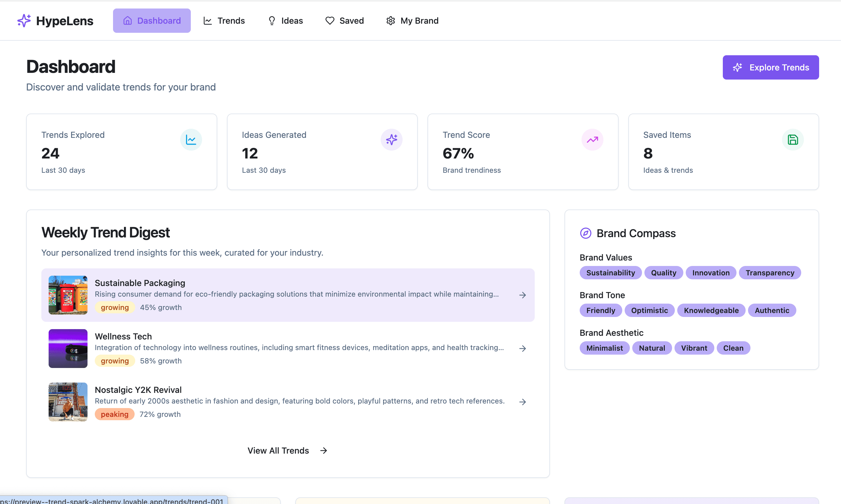Click the HypeLens sparkle logo icon
Image resolution: width=841 pixels, height=504 pixels.
(24, 21)
